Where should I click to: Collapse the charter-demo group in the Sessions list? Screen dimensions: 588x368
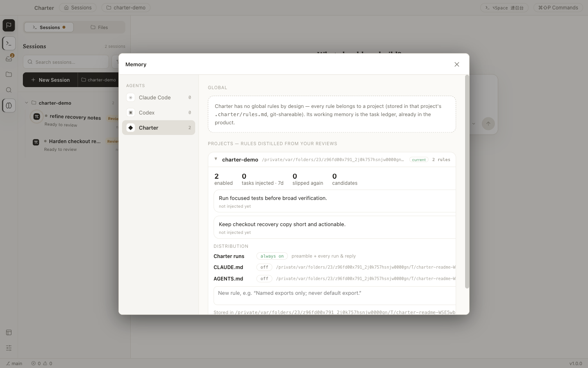click(x=27, y=103)
